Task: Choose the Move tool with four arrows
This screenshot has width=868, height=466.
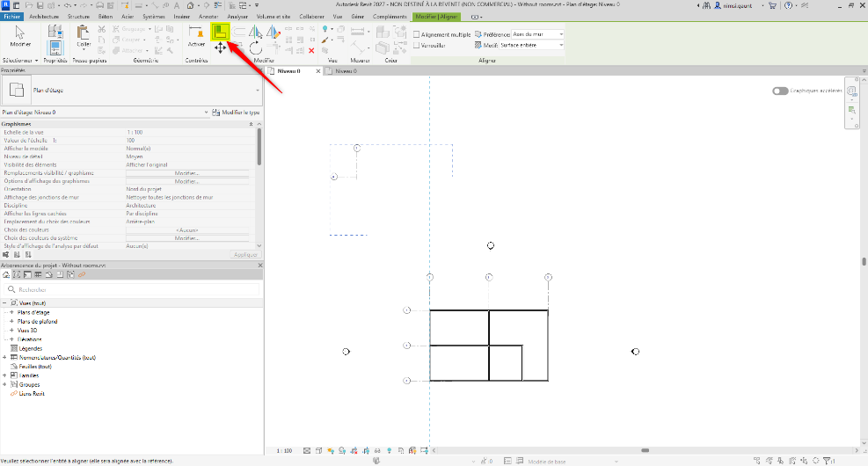Action: click(221, 48)
